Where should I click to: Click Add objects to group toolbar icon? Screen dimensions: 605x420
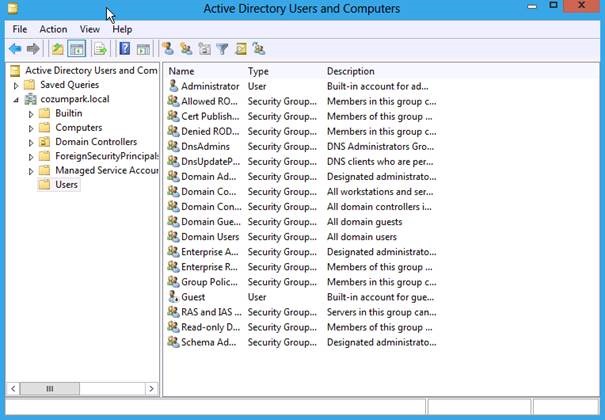(x=259, y=49)
